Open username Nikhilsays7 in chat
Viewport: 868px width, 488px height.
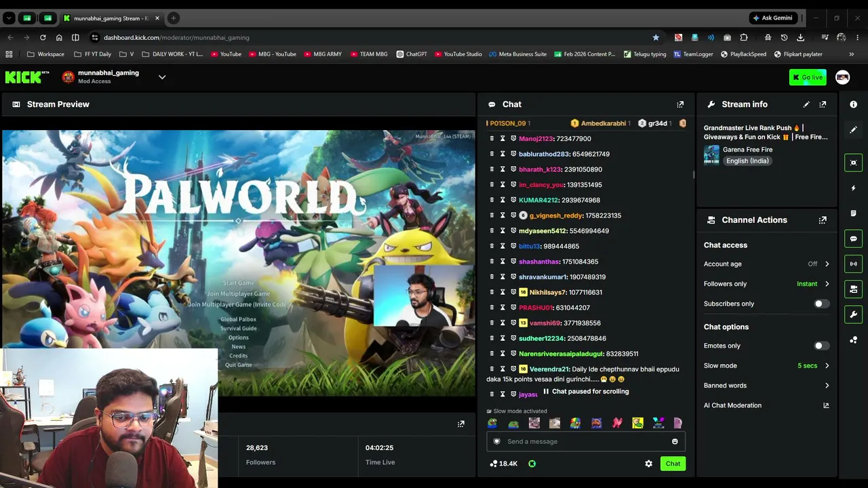(x=547, y=293)
